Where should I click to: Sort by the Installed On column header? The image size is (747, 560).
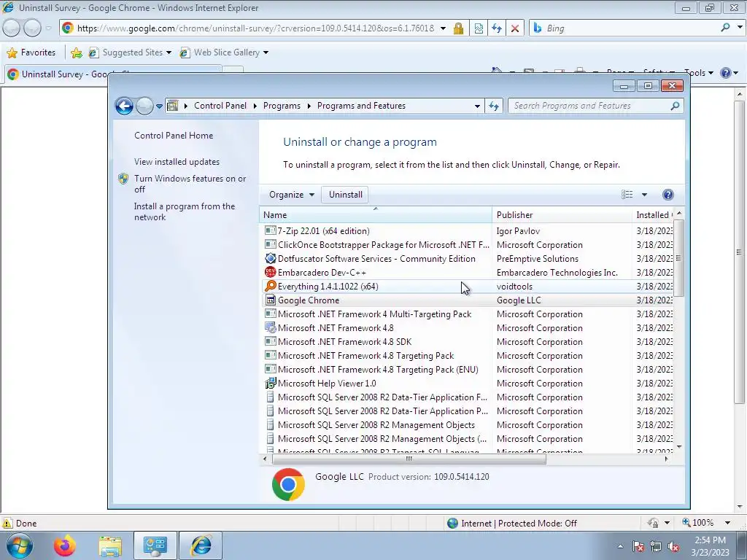(652, 215)
